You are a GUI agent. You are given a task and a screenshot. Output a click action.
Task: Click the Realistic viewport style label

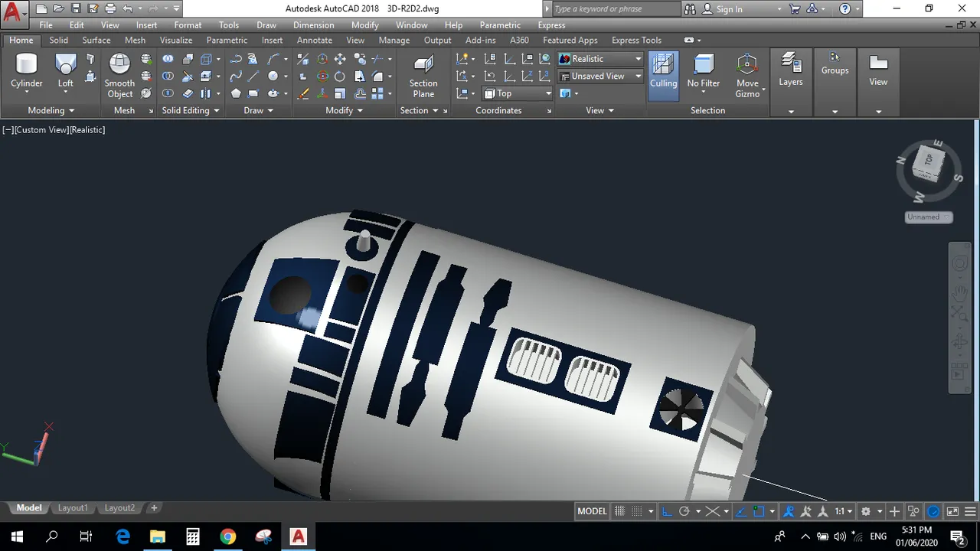pyautogui.click(x=87, y=130)
